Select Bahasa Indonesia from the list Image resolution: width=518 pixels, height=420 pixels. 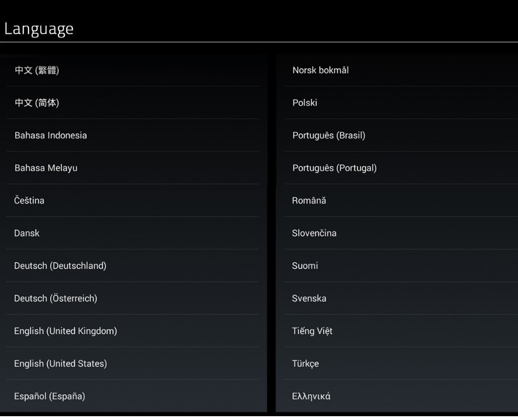[51, 135]
